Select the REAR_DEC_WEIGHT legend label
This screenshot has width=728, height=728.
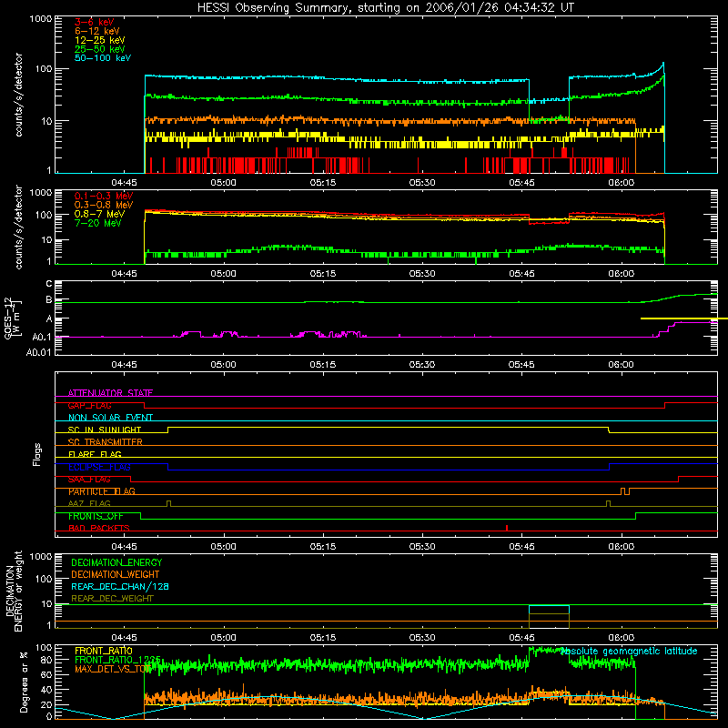click(112, 599)
